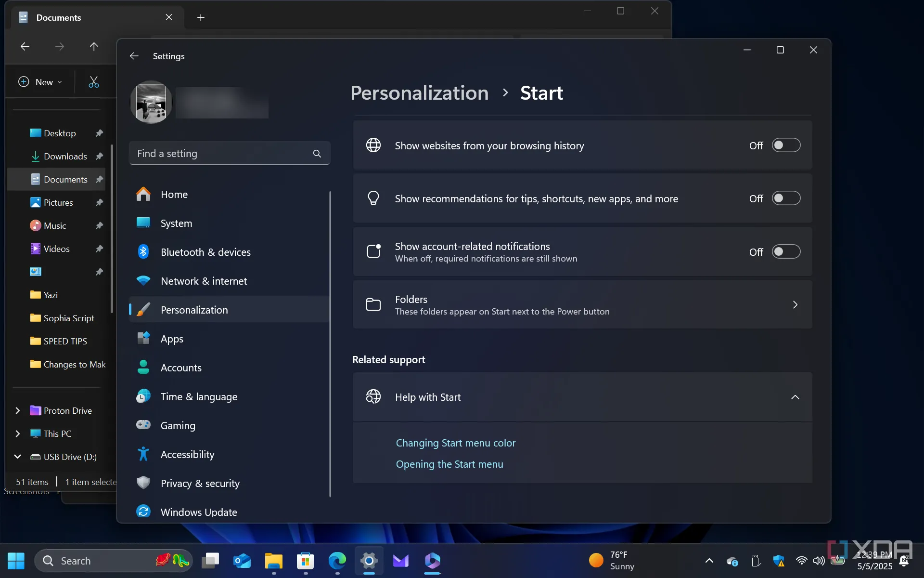924x578 pixels.
Task: Click the Windows Update sync icon
Action: (143, 512)
